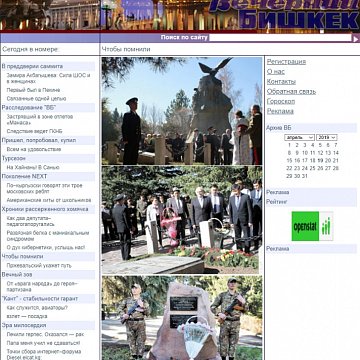Open the archive year dropdown

pos(327,137)
